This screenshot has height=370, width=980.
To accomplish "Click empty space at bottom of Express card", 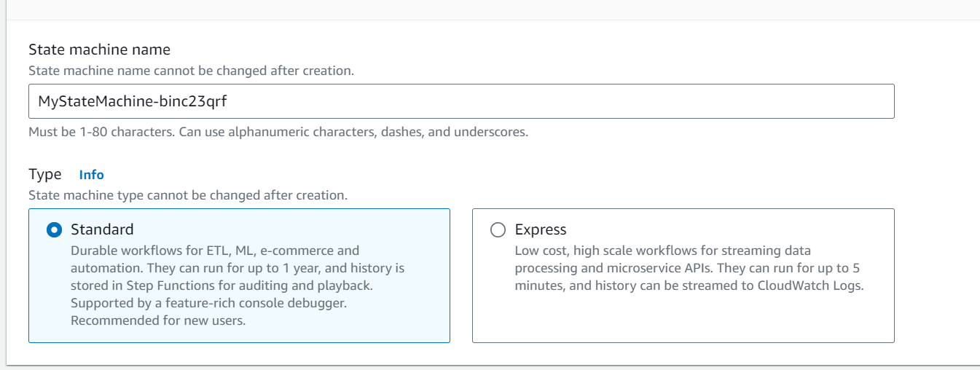I will [x=682, y=320].
